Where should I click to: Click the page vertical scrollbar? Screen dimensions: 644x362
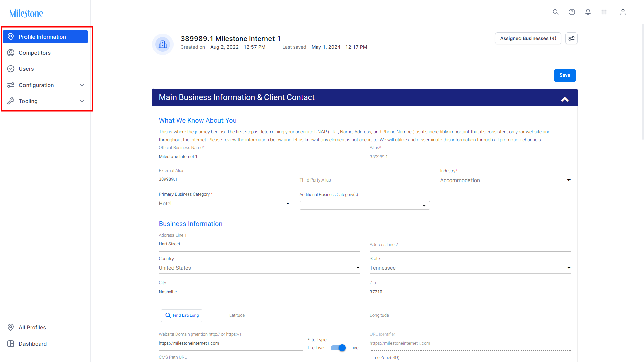coord(642,82)
